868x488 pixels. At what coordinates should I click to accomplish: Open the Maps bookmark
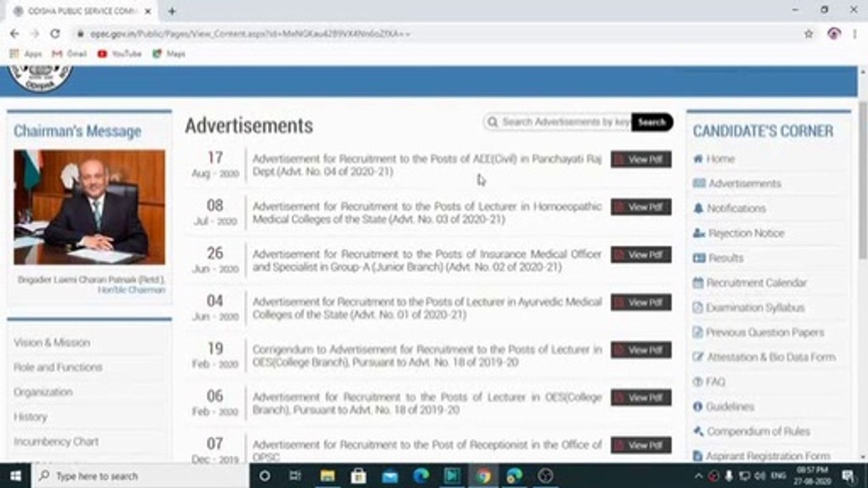(x=169, y=54)
